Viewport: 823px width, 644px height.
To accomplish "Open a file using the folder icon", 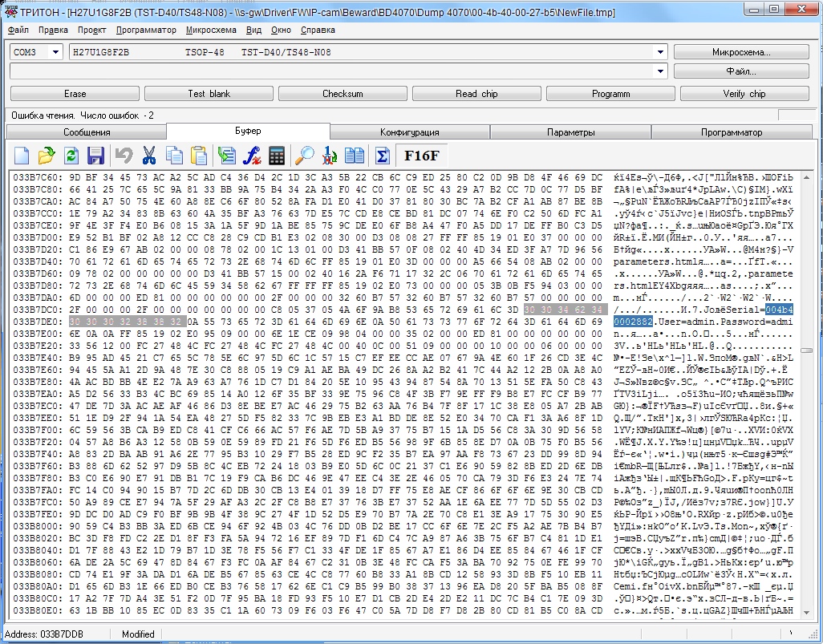I will tap(47, 155).
